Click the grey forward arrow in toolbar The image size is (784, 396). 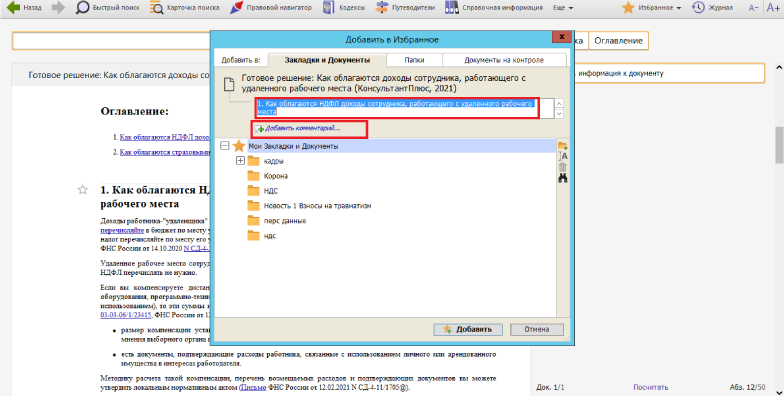tap(58, 8)
